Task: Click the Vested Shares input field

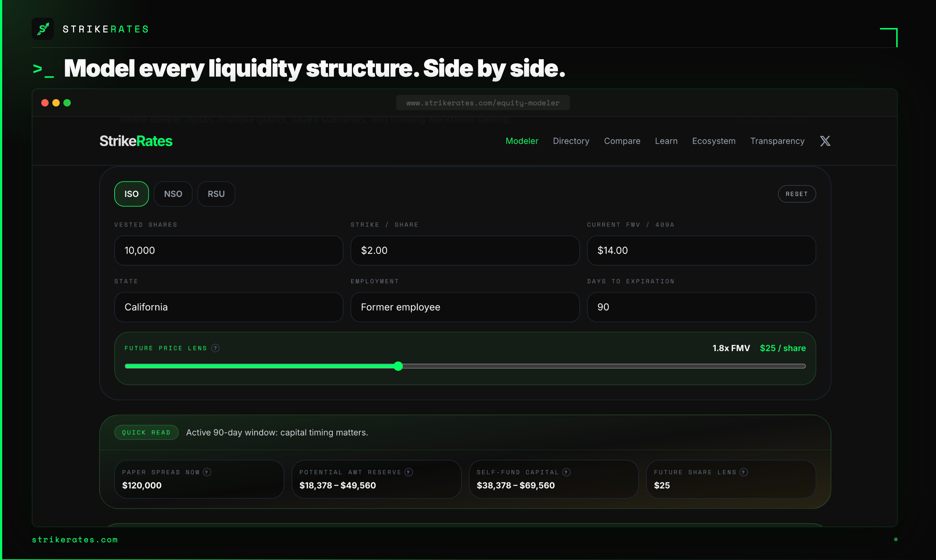Action: tap(228, 250)
